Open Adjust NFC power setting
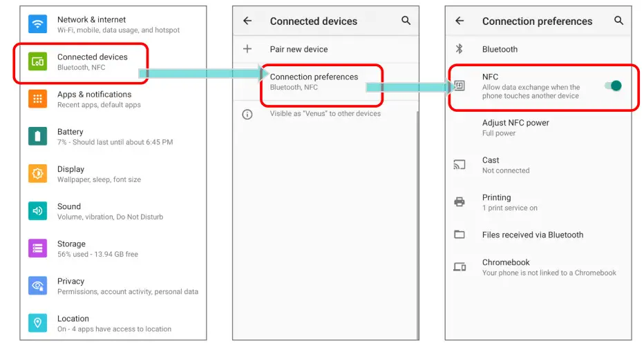 tap(515, 127)
